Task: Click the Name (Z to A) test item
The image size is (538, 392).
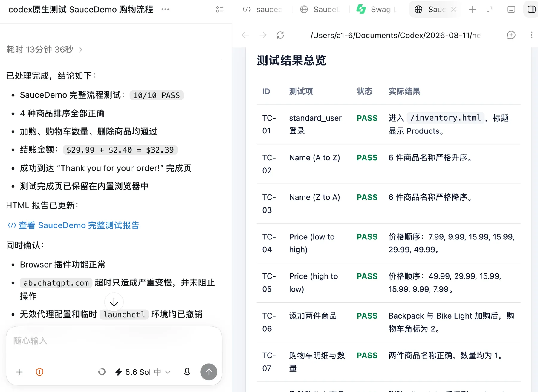Action: [x=315, y=197]
